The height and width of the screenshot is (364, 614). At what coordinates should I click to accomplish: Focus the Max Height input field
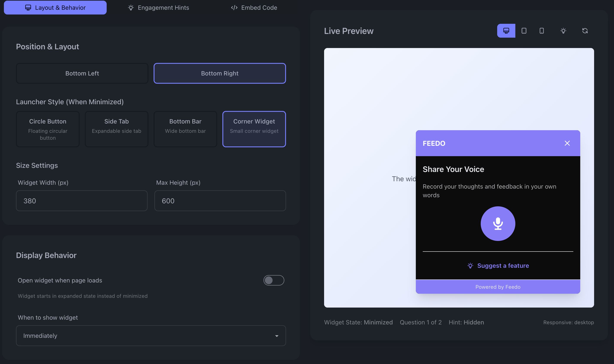tap(220, 201)
